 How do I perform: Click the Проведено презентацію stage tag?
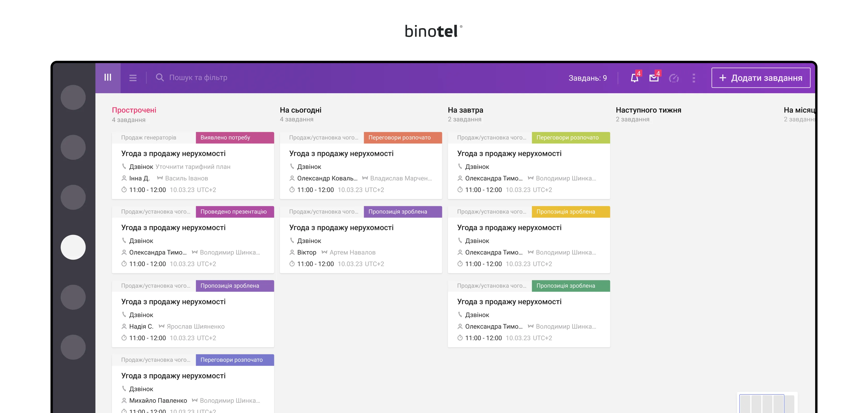click(235, 212)
